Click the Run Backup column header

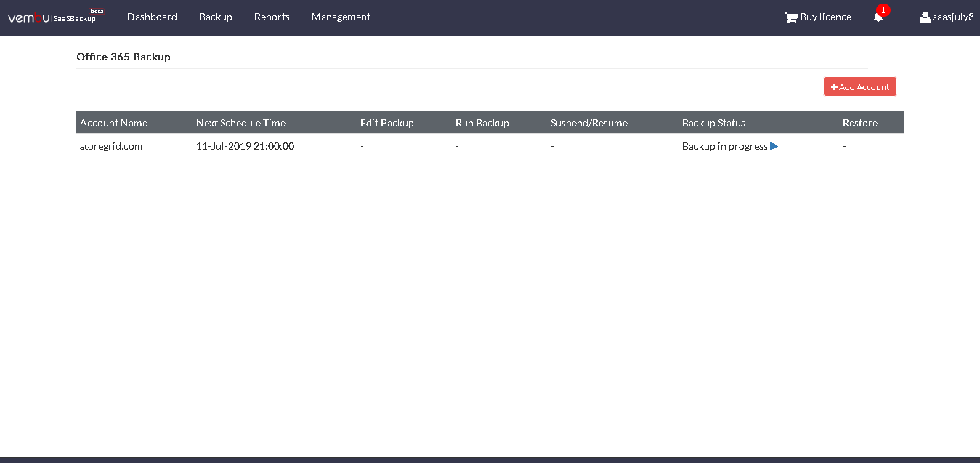pyautogui.click(x=482, y=123)
